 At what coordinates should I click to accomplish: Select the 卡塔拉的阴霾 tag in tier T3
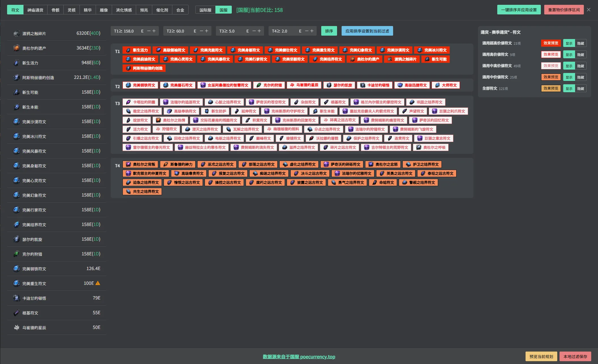pyautogui.click(x=140, y=102)
